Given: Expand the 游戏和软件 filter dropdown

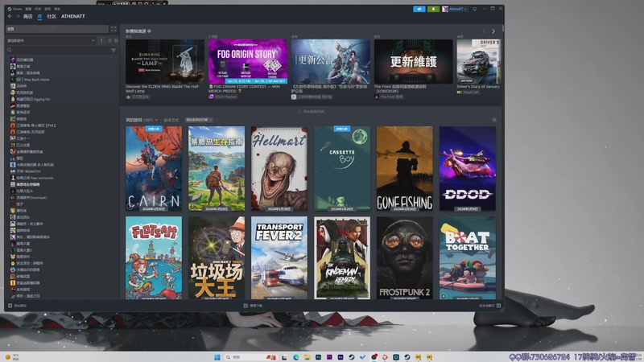Looking at the screenshot, I should point(51,41).
